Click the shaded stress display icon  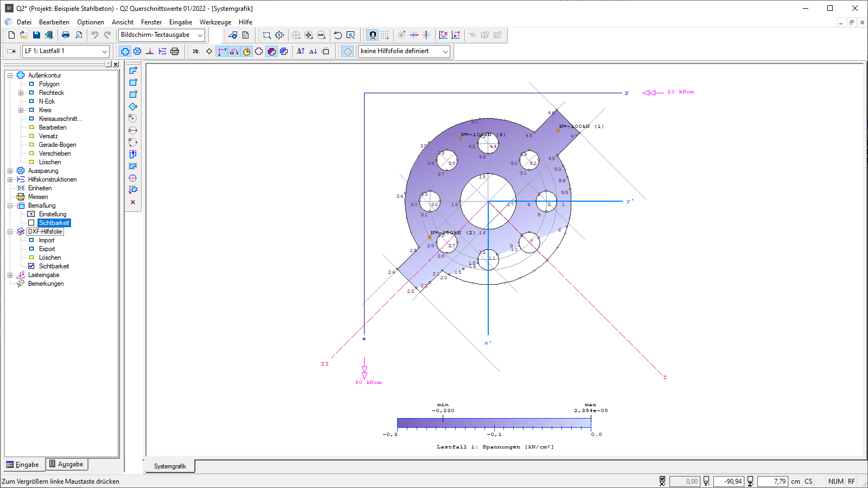(x=271, y=52)
